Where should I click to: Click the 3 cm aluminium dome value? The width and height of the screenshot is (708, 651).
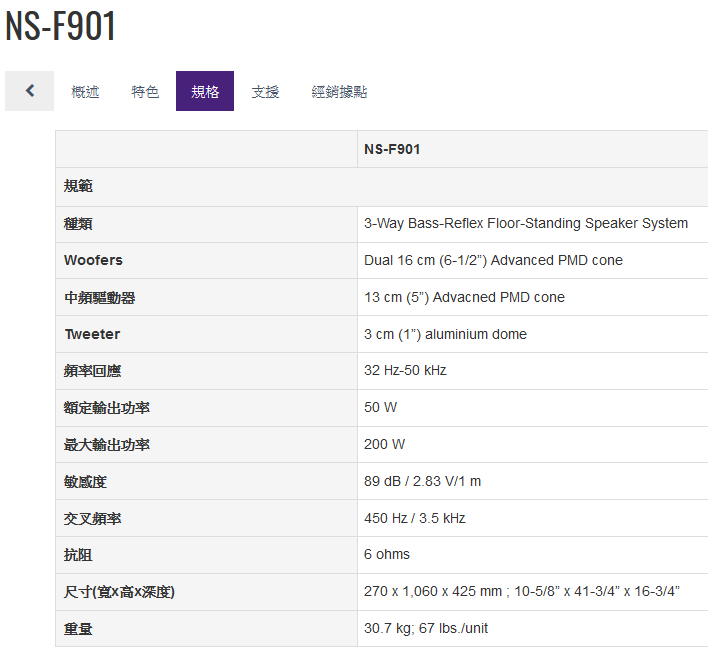pos(445,335)
